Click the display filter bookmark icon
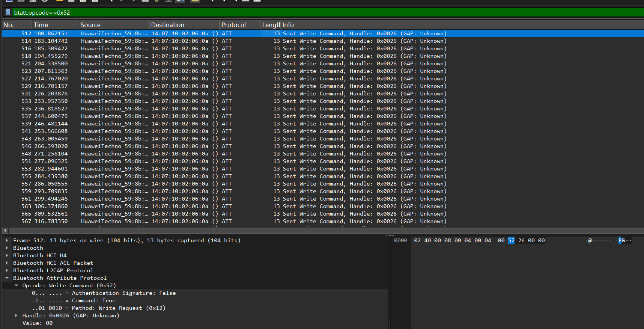This screenshot has height=329, width=644. point(8,12)
